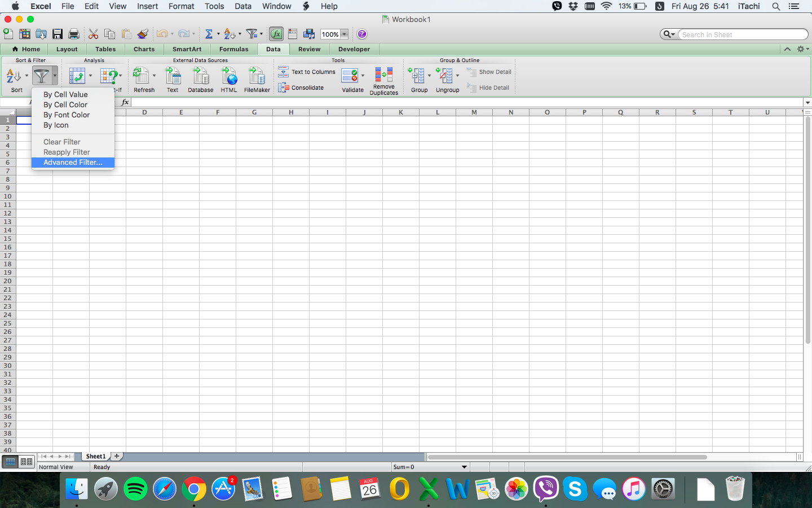Switch to the Charts ribbon tab
The height and width of the screenshot is (508, 812).
144,49
